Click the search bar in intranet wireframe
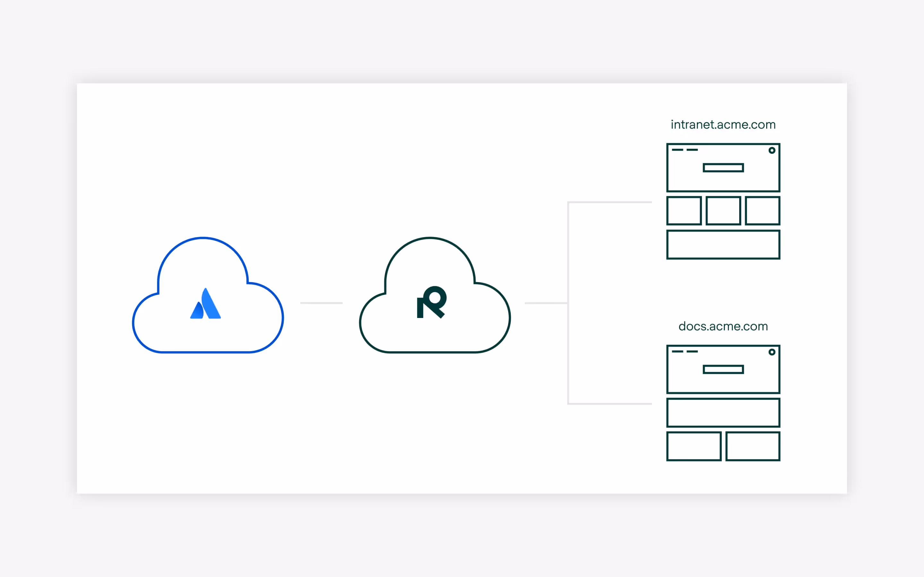 [x=723, y=168]
